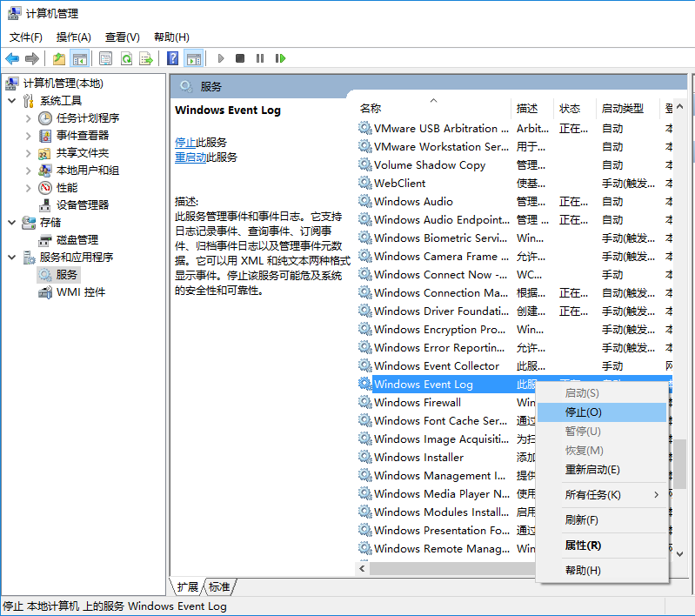The image size is (695, 616).
Task: Click the Up One Level folder icon
Action: [x=58, y=58]
